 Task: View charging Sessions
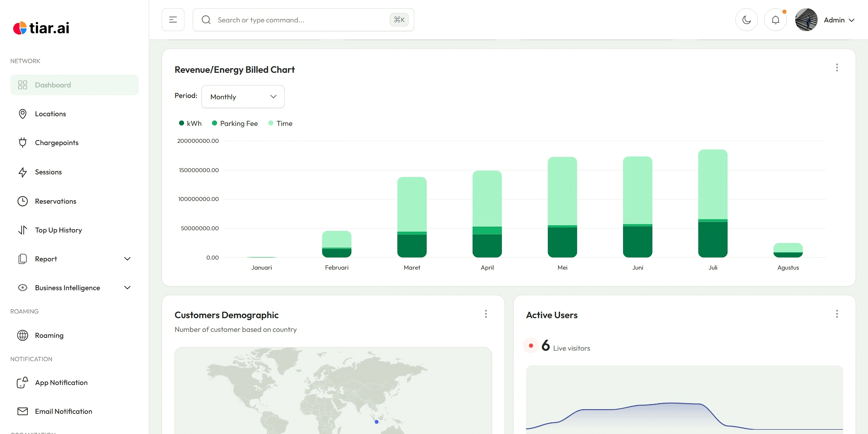pyautogui.click(x=49, y=172)
